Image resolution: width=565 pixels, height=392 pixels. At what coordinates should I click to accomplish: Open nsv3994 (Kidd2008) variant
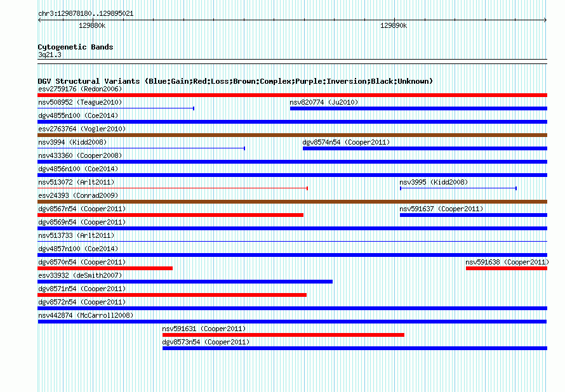[72, 142]
